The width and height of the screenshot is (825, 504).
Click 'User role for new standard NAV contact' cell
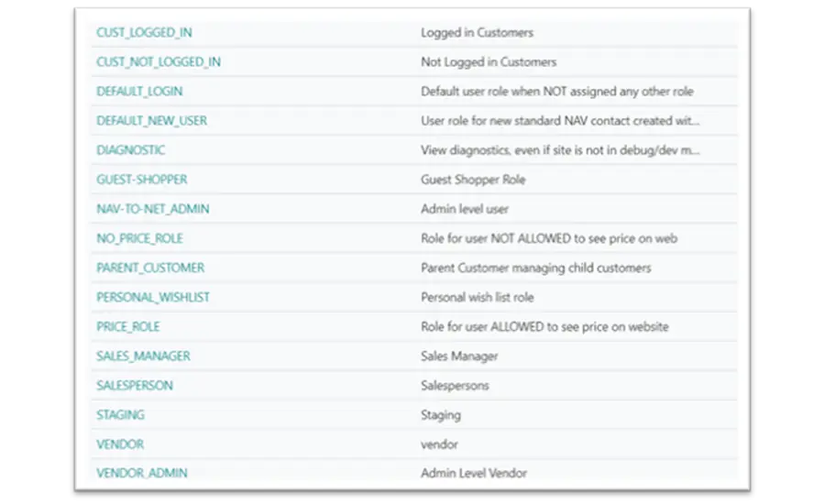click(560, 121)
